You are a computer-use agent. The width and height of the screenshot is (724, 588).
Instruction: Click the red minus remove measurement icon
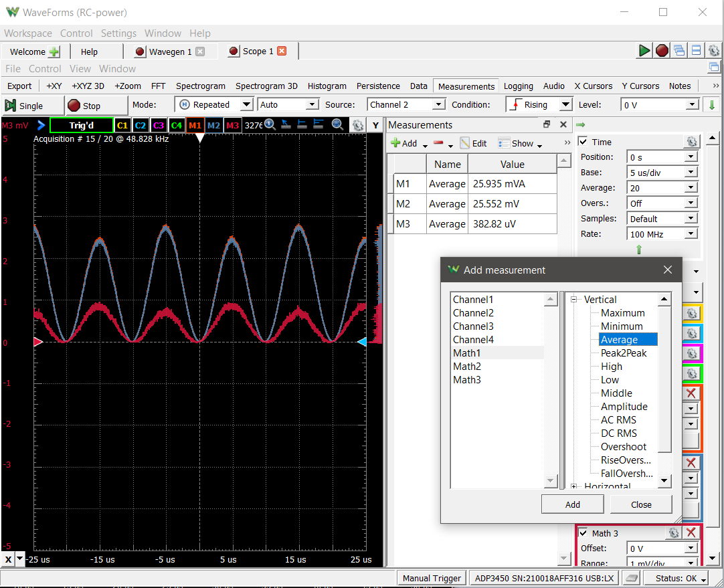pyautogui.click(x=438, y=143)
